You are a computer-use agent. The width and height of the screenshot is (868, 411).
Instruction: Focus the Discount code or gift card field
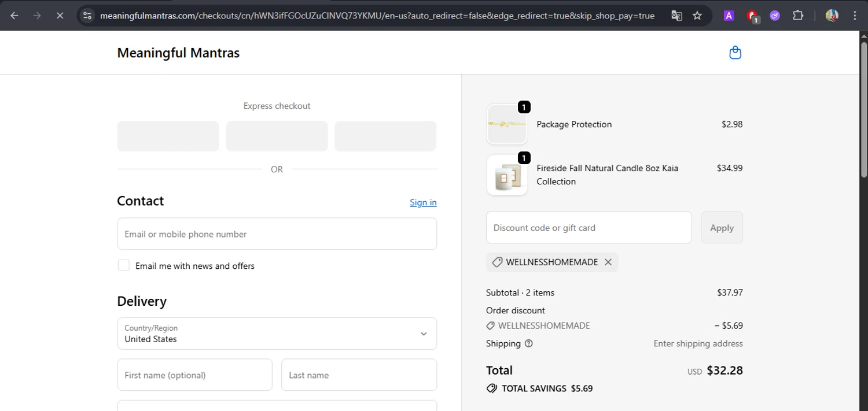pyautogui.click(x=589, y=228)
